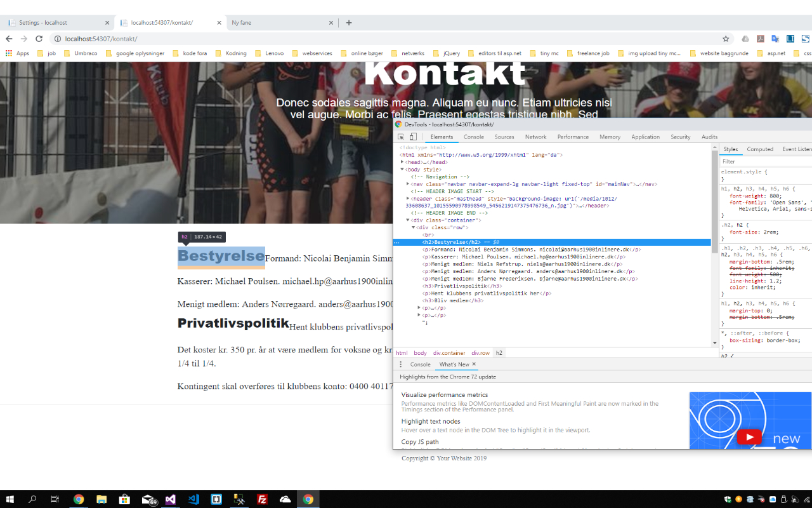812x508 pixels.
Task: Open the Computed styles tab
Action: click(x=759, y=149)
